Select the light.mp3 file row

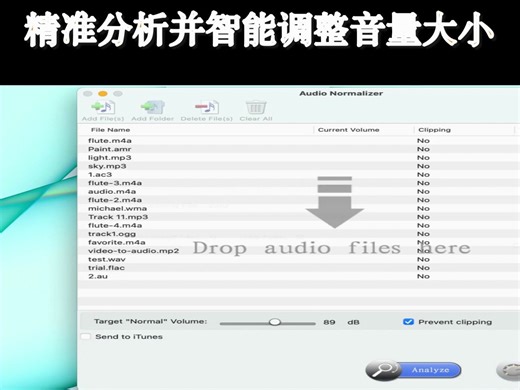(x=299, y=158)
